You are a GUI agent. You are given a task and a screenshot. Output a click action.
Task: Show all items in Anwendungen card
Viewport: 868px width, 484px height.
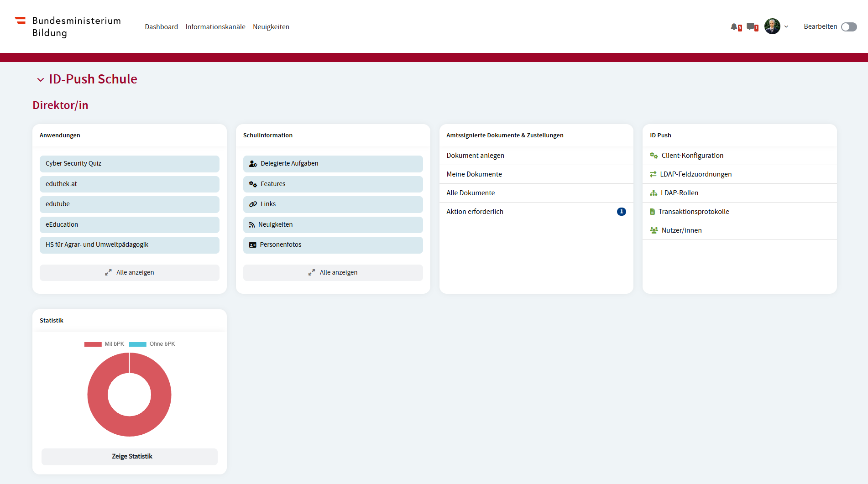pyautogui.click(x=130, y=273)
